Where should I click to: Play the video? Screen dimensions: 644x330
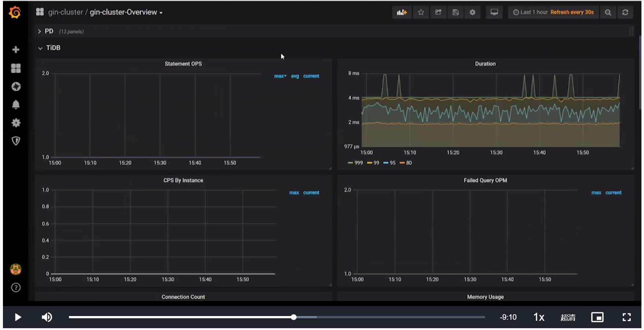18,317
